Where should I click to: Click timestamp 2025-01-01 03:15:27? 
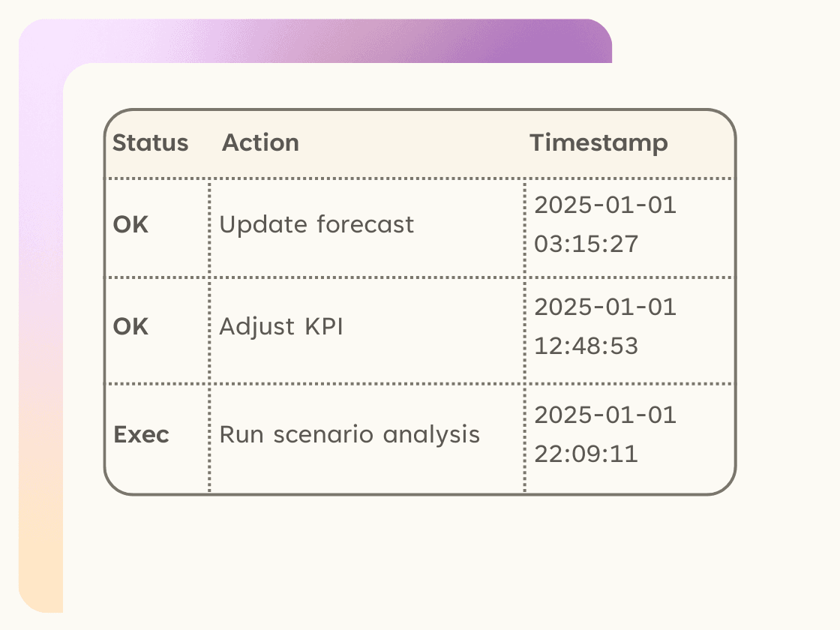coord(605,224)
